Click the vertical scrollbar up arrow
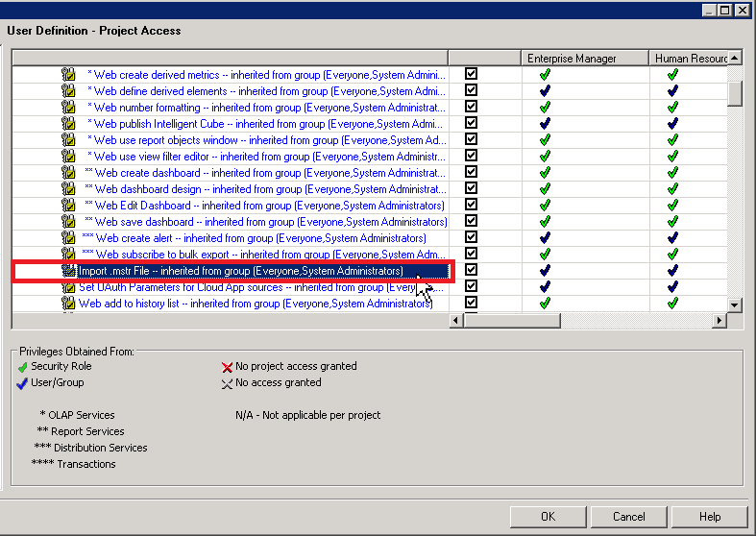The width and height of the screenshot is (756, 536). 734,58
